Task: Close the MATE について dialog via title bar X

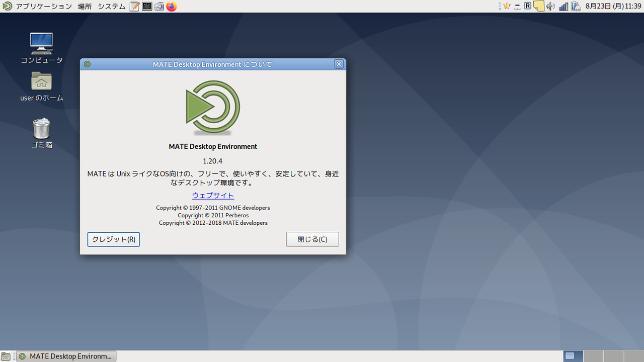Action: point(339,64)
